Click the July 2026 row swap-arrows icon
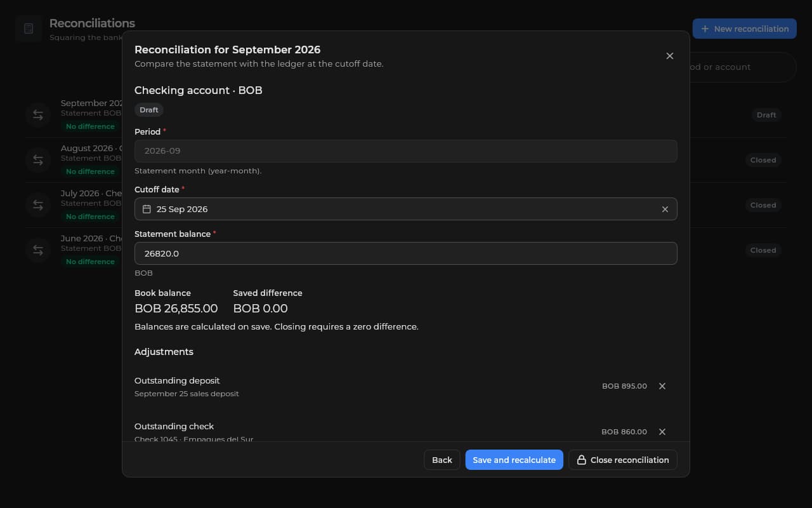This screenshot has height=508, width=812. [38, 205]
